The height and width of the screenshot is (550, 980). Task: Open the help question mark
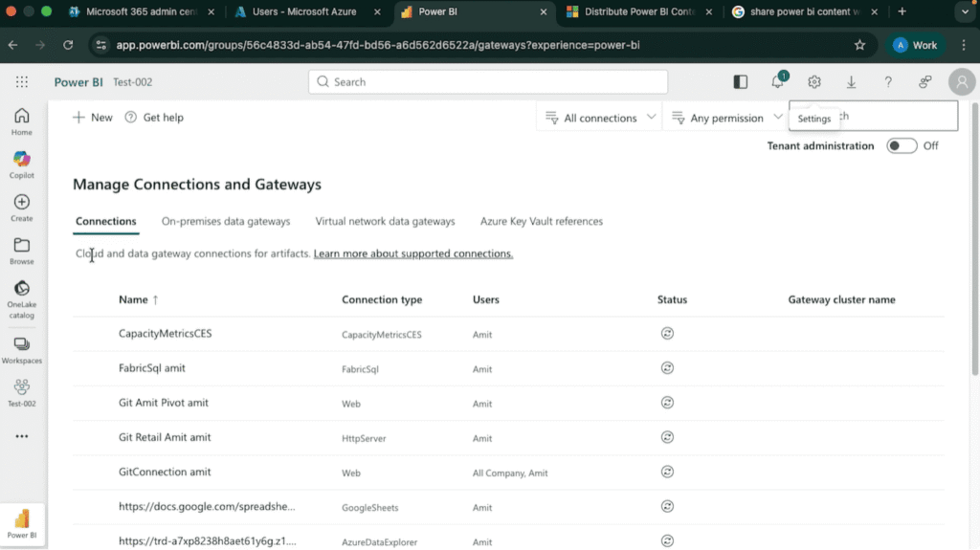[x=887, y=82]
